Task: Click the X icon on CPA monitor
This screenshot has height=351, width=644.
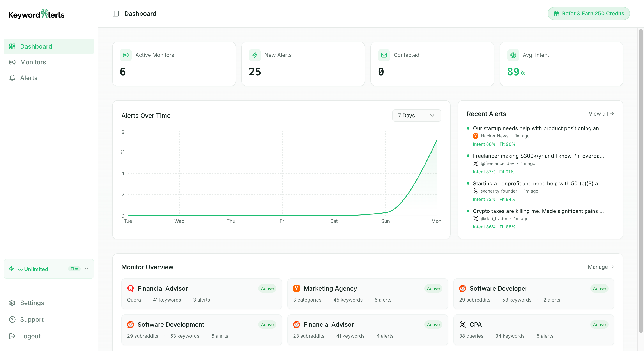Action: 462,324
